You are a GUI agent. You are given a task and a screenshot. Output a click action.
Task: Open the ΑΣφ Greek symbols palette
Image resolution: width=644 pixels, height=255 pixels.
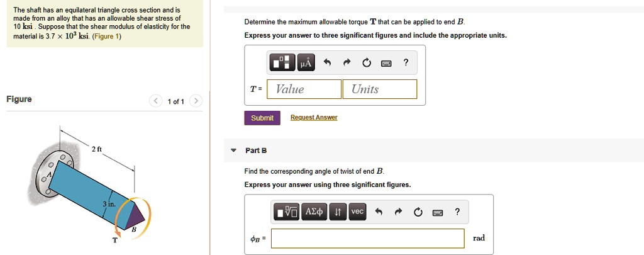[x=314, y=212]
